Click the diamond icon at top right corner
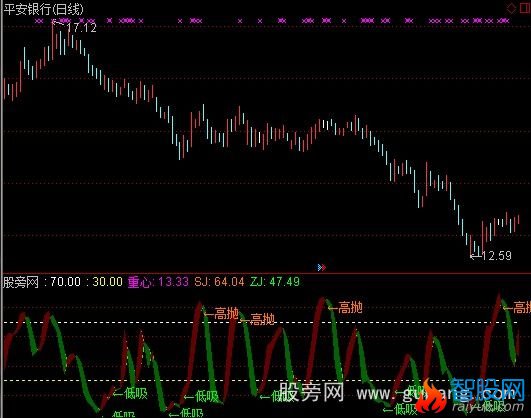 511,8
